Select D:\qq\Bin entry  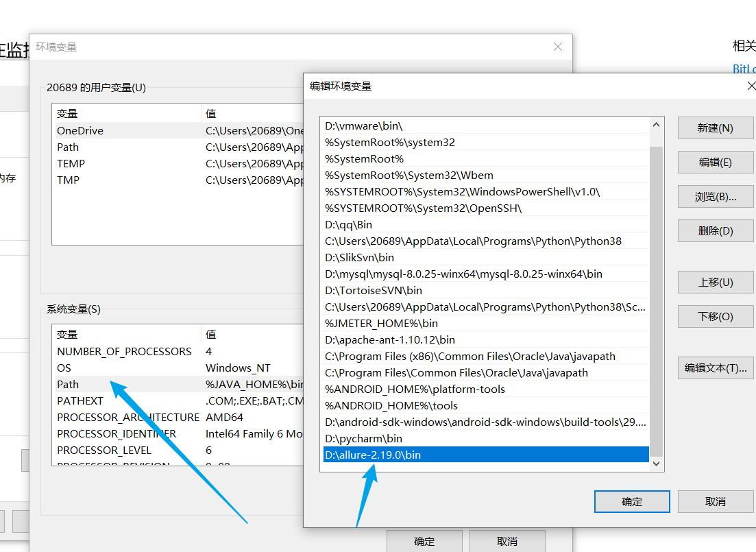click(486, 224)
